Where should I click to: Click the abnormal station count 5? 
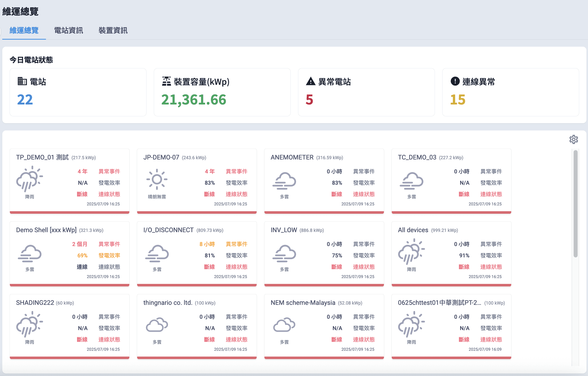point(309,100)
